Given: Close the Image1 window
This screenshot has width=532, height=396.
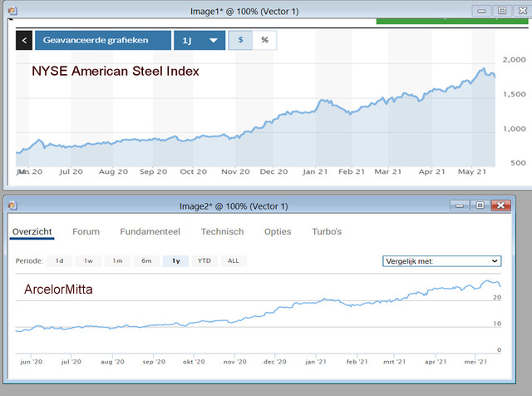Looking at the screenshot, I should (x=523, y=11).
